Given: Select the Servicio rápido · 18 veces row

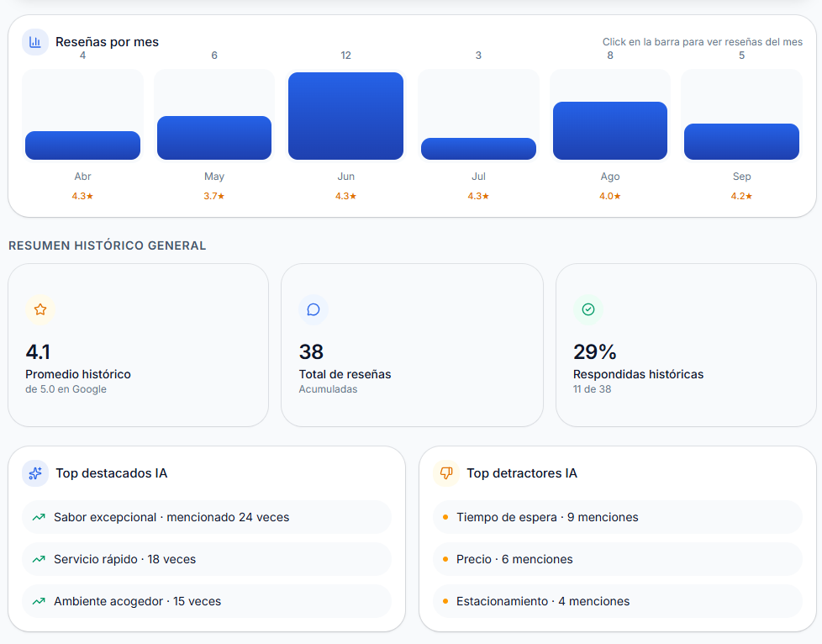Looking at the screenshot, I should [207, 559].
